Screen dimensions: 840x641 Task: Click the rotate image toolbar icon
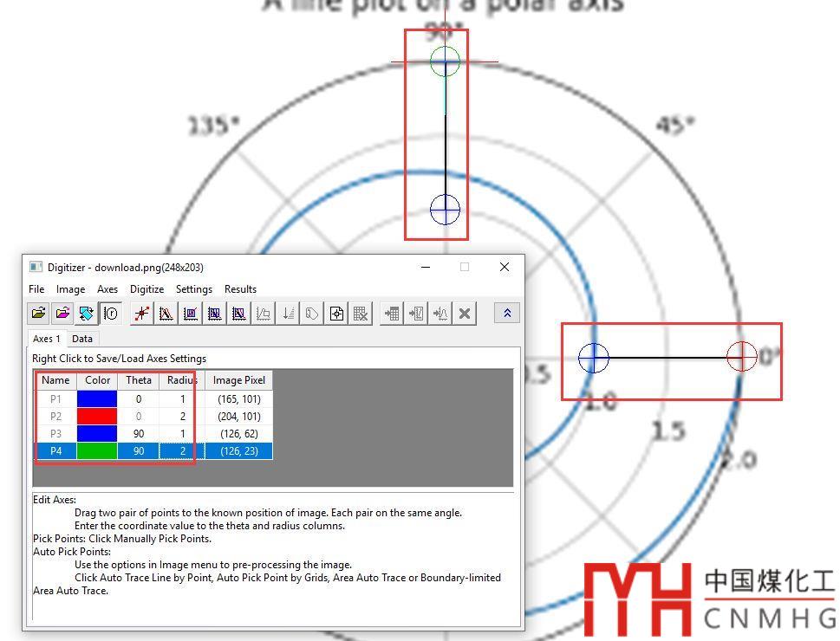[86, 314]
